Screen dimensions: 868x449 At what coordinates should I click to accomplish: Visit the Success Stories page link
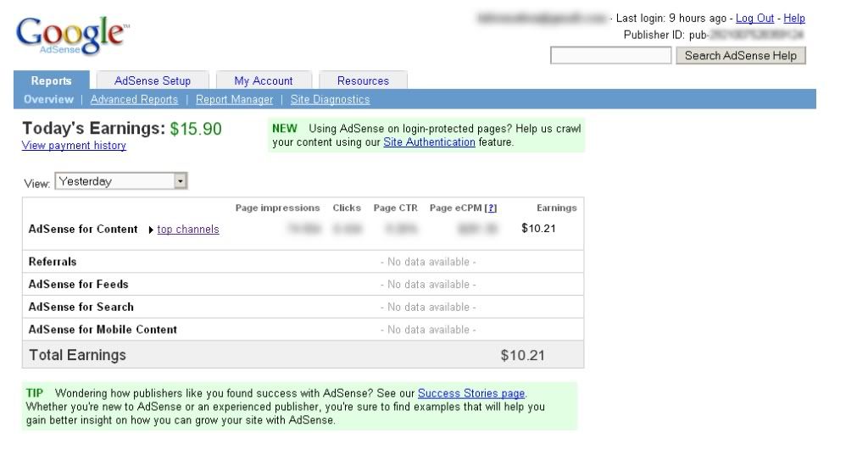tap(471, 393)
